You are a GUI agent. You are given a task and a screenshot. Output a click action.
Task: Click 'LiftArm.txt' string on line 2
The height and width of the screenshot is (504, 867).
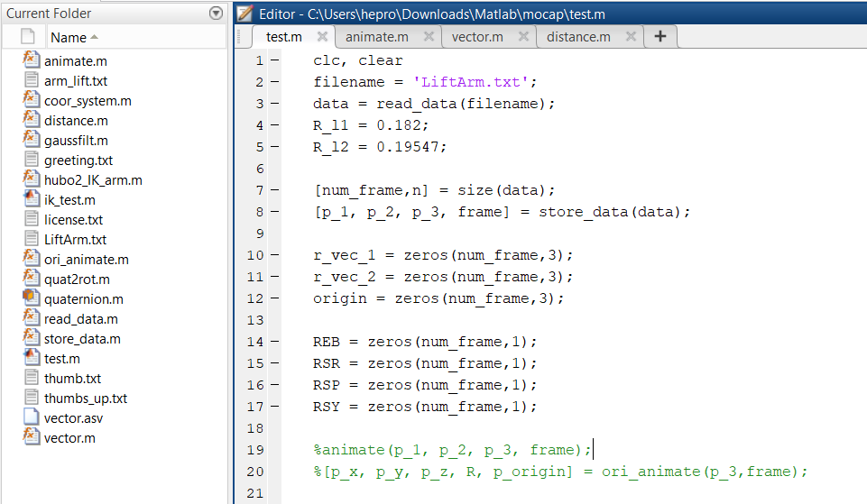point(471,82)
